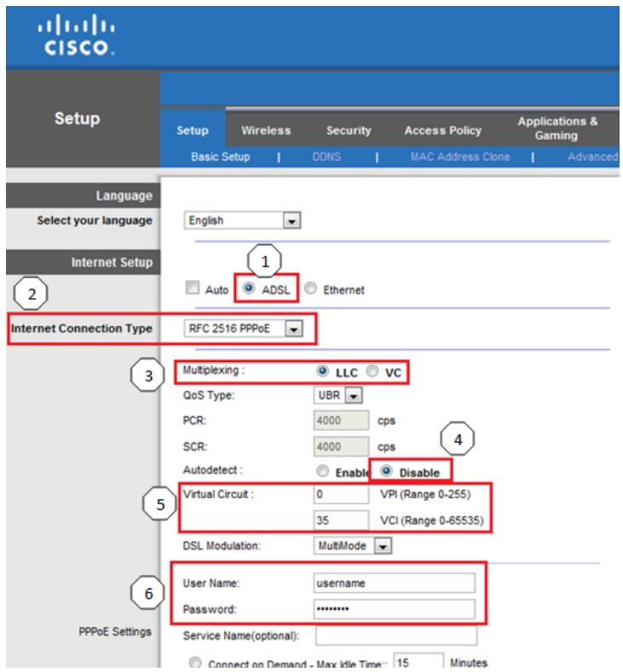The width and height of the screenshot is (623, 672).
Task: Select Autodetect Enable radio button
Action: [x=322, y=471]
